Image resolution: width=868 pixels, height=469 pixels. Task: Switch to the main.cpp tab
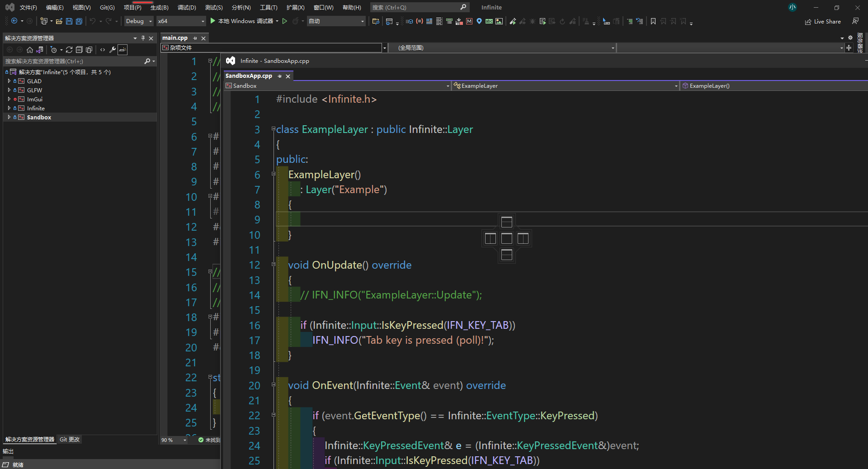(x=175, y=38)
